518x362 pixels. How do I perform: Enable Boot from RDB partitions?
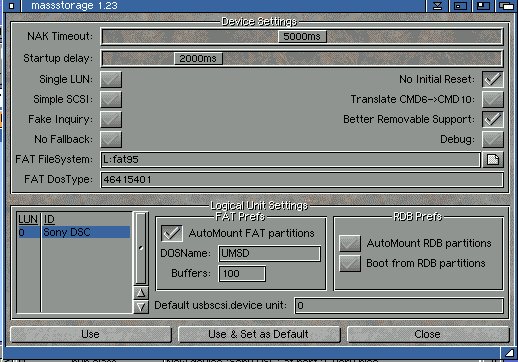click(350, 263)
